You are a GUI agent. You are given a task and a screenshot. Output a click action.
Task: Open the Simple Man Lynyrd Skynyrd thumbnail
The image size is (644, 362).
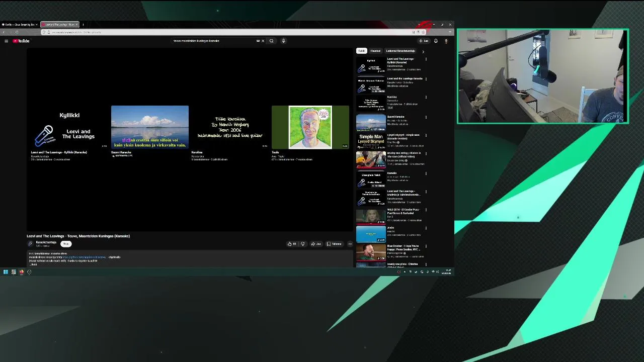click(x=371, y=141)
